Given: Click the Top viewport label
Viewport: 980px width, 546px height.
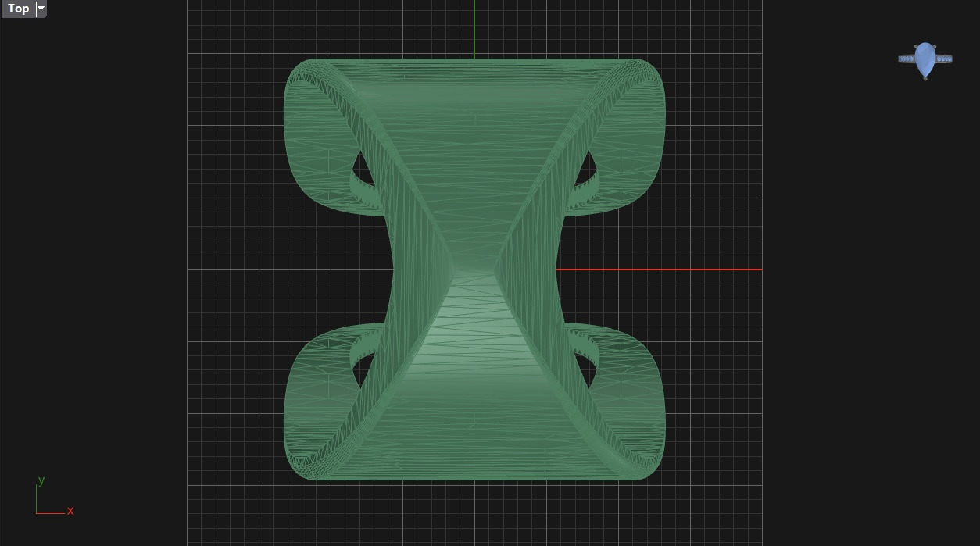Looking at the screenshot, I should (18, 9).
